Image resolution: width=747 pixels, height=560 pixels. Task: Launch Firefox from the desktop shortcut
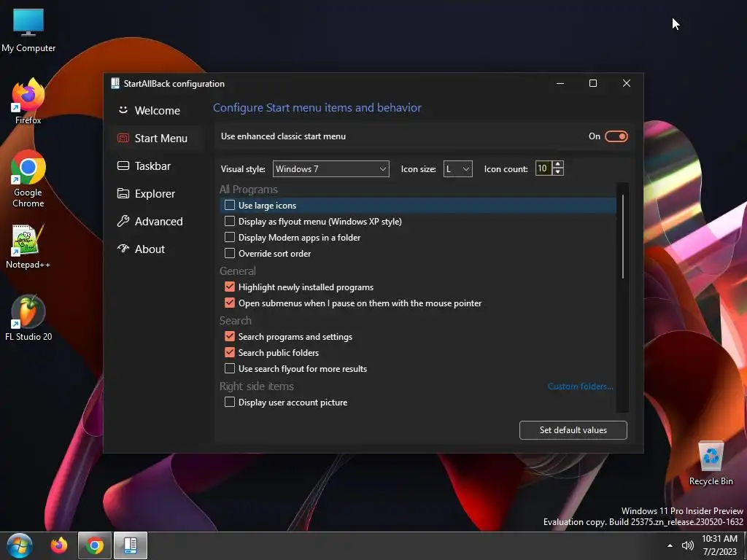coord(28,101)
